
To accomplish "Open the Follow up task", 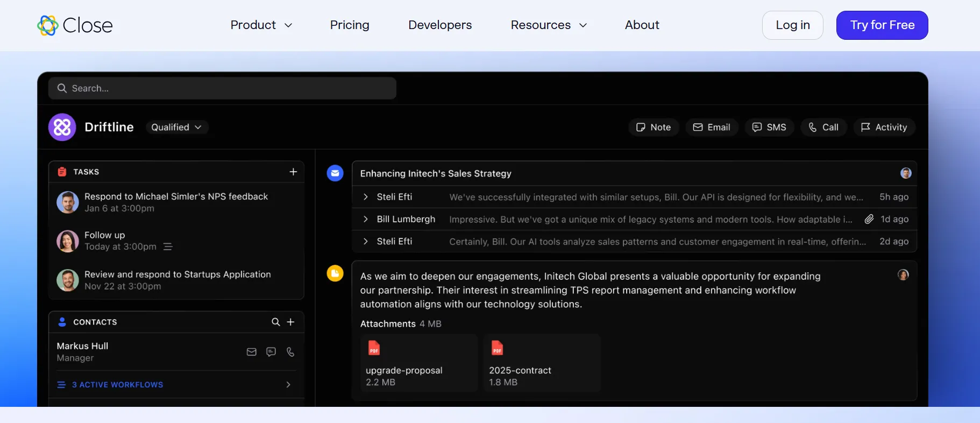I will (104, 235).
